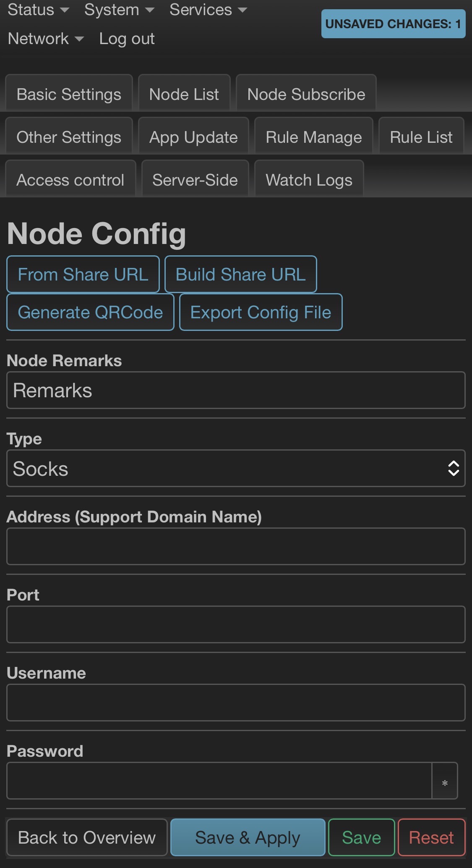Click the red Reset button

(x=431, y=838)
